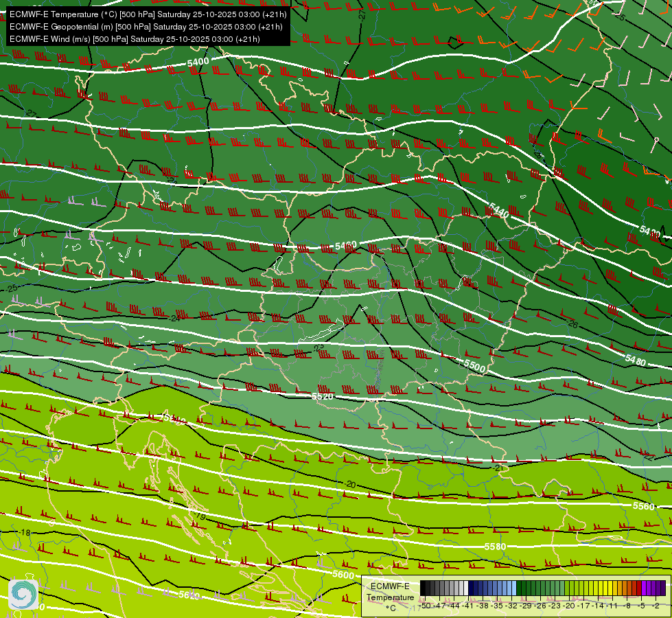
Task: Pick the red swatch left of the -5 tick
Action: [x=638, y=588]
